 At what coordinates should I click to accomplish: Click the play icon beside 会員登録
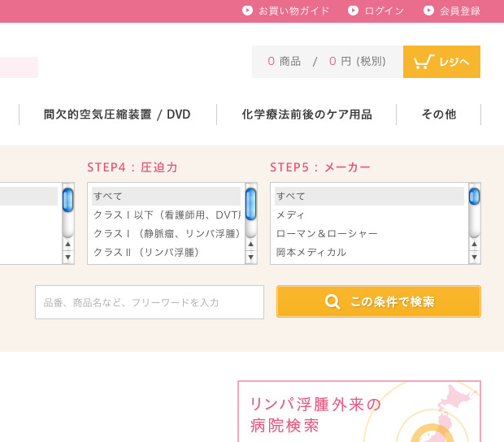(428, 11)
